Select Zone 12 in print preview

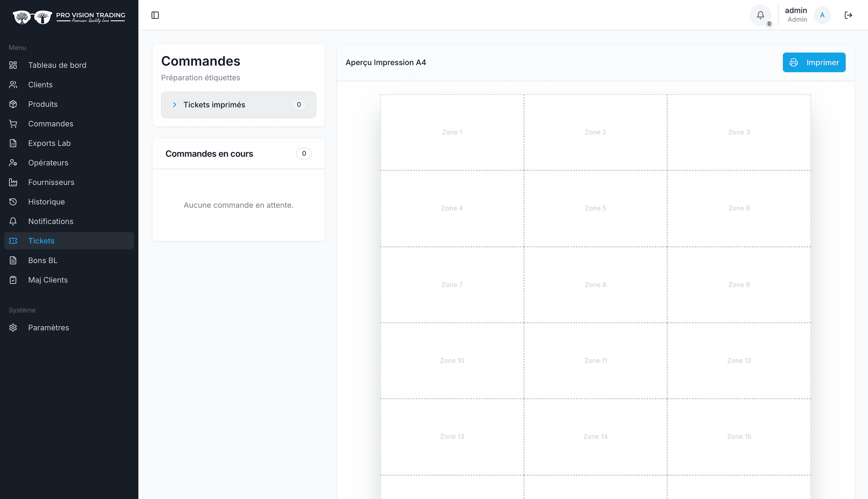[739, 361]
